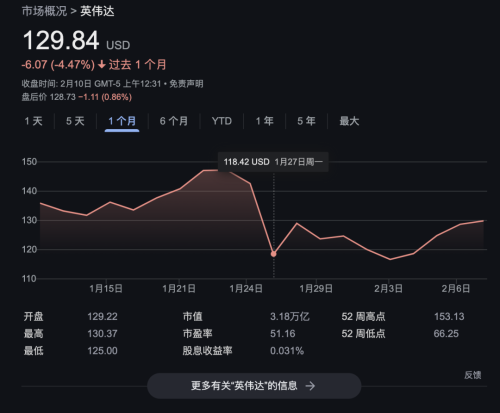
Task: Click the 收盘时间 closing time text
Action: (92, 84)
